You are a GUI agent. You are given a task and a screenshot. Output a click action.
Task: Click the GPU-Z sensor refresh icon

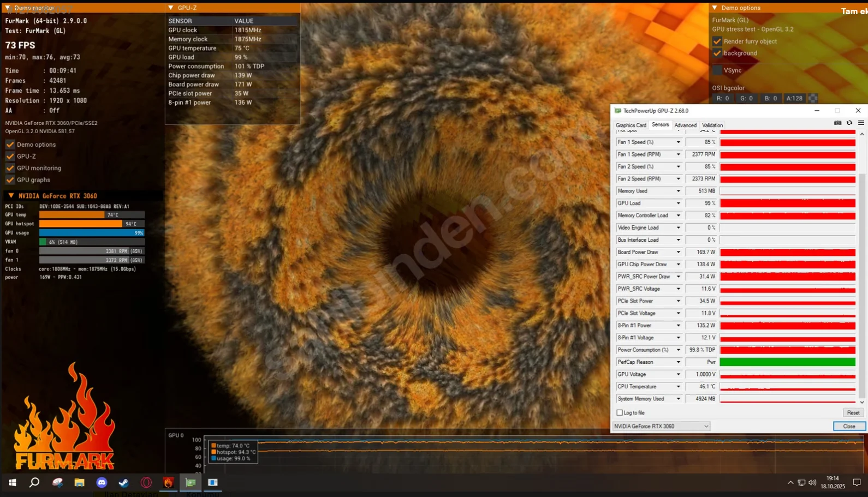point(849,123)
